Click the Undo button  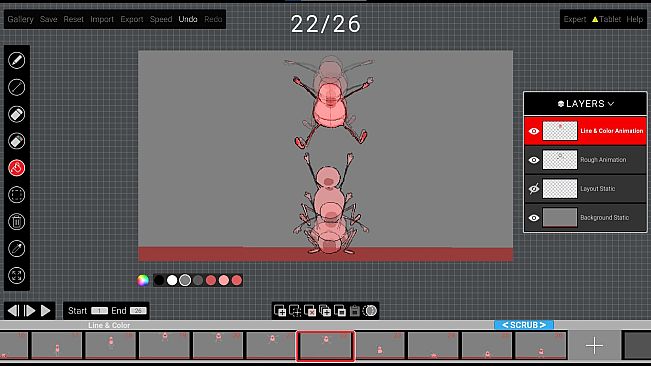click(x=188, y=19)
